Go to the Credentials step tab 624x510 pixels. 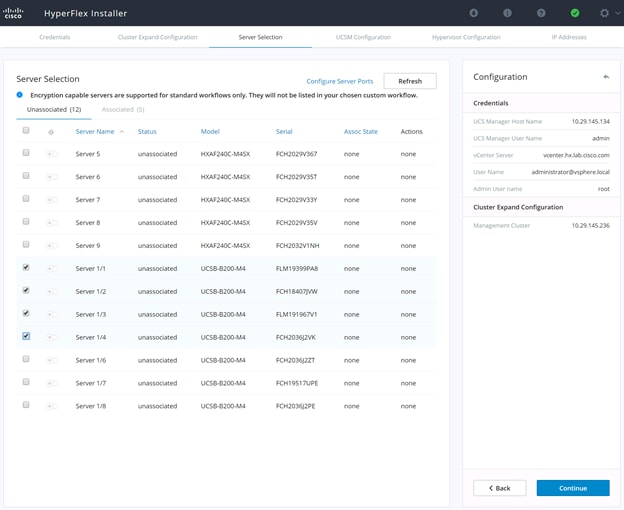click(55, 37)
